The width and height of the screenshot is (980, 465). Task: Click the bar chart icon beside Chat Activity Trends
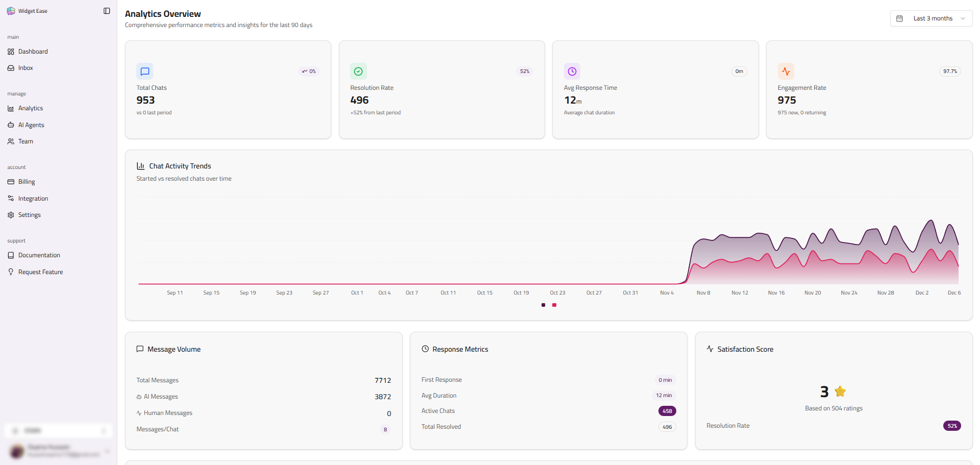coord(140,166)
